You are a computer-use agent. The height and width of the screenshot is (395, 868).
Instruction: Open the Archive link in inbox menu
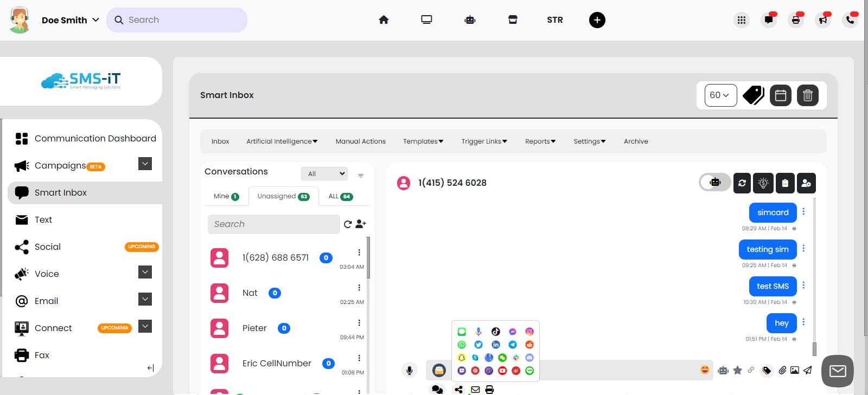636,141
